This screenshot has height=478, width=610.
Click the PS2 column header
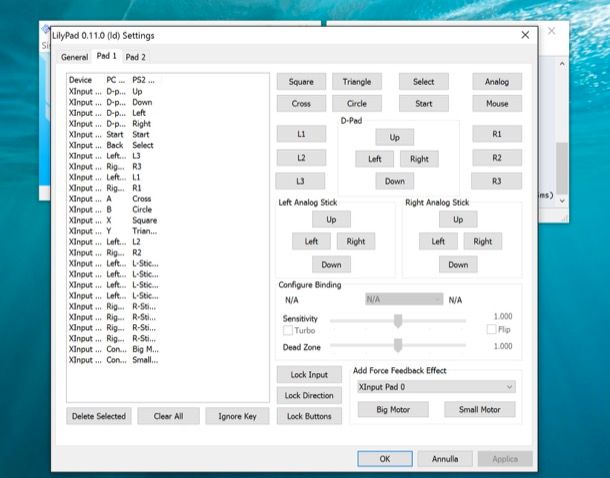[x=143, y=80]
